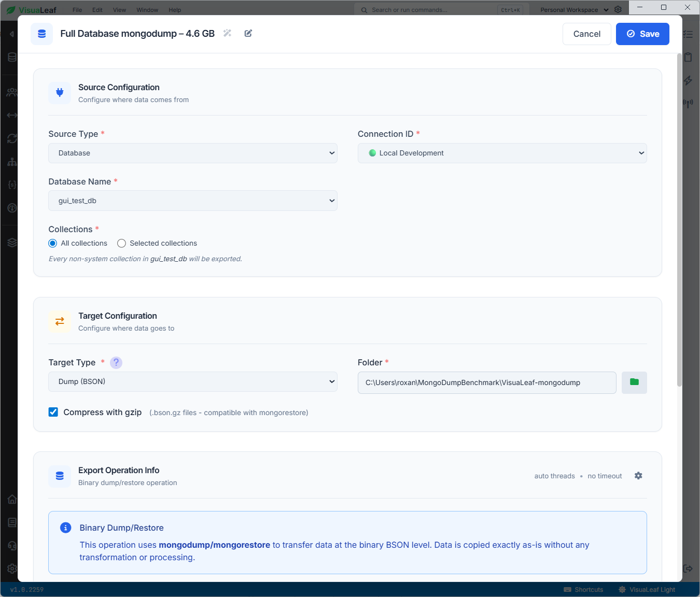700x597 pixels.
Task: Open the File menu
Action: pos(77,10)
